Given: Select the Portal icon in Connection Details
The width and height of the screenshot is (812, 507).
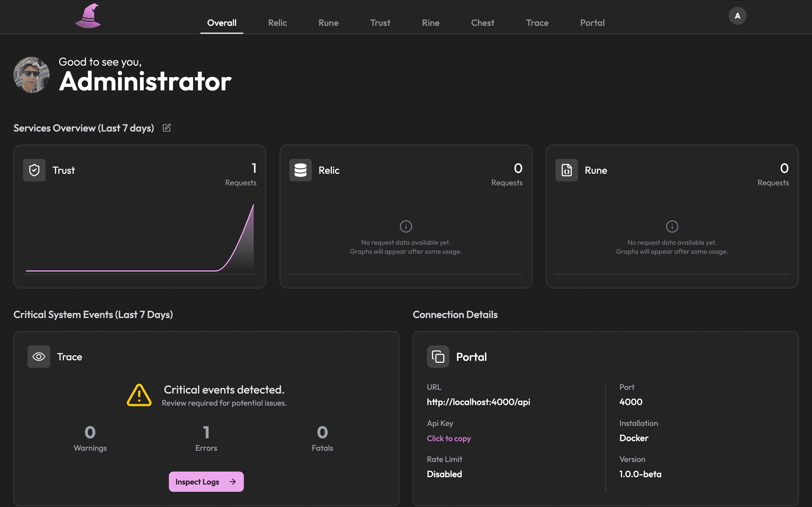Looking at the screenshot, I should [438, 356].
